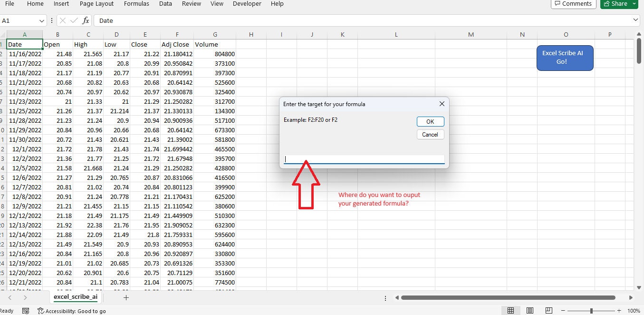Click the macro recording icon in status bar

click(x=25, y=311)
